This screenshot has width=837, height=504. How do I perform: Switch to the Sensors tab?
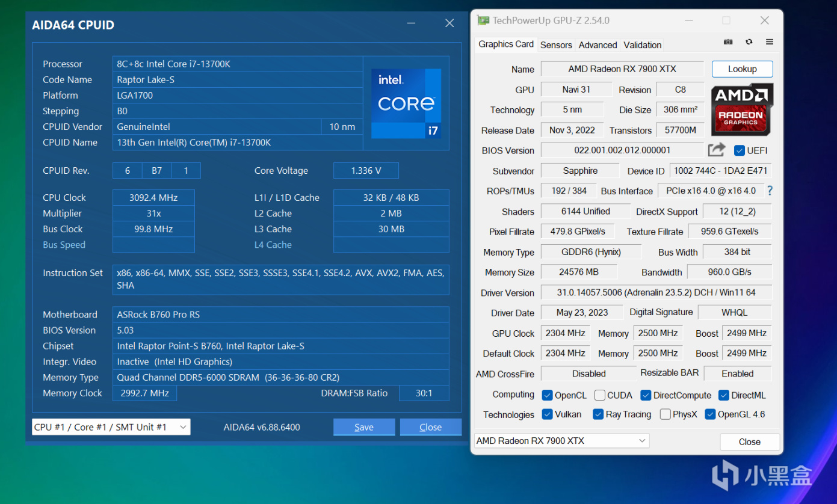pos(556,45)
